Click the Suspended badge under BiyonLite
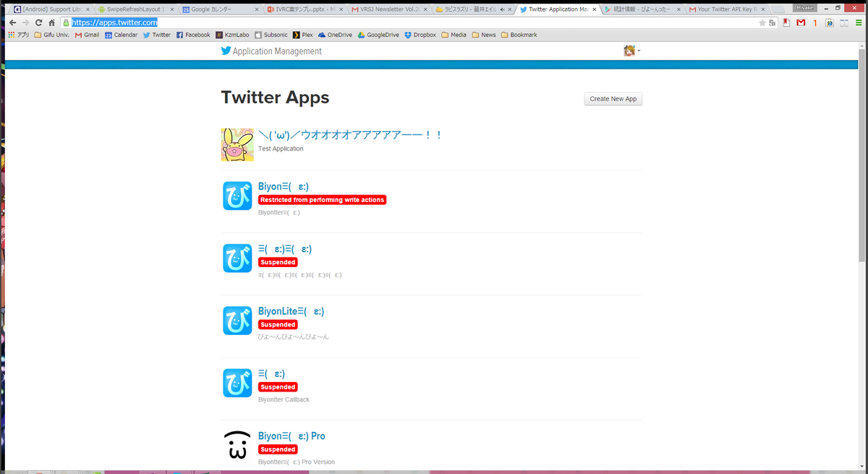The width and height of the screenshot is (868, 474). coord(278,324)
